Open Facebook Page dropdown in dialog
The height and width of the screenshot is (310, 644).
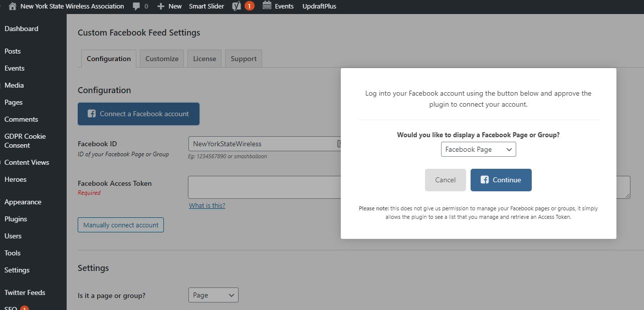478,149
